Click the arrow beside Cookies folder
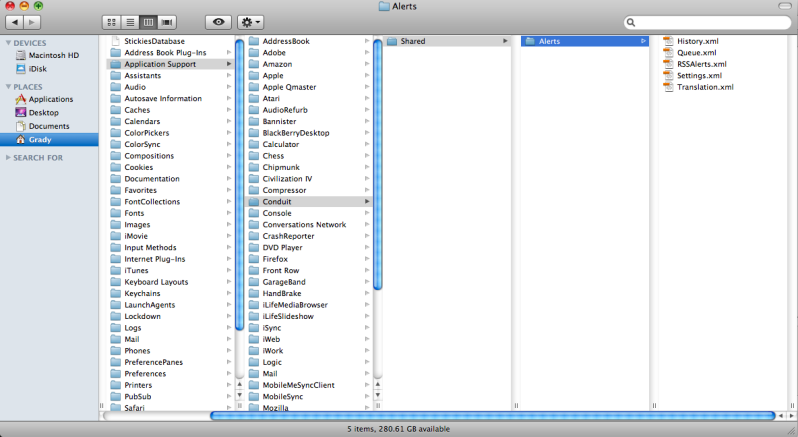Image resolution: width=798 pixels, height=437 pixels. (229, 167)
